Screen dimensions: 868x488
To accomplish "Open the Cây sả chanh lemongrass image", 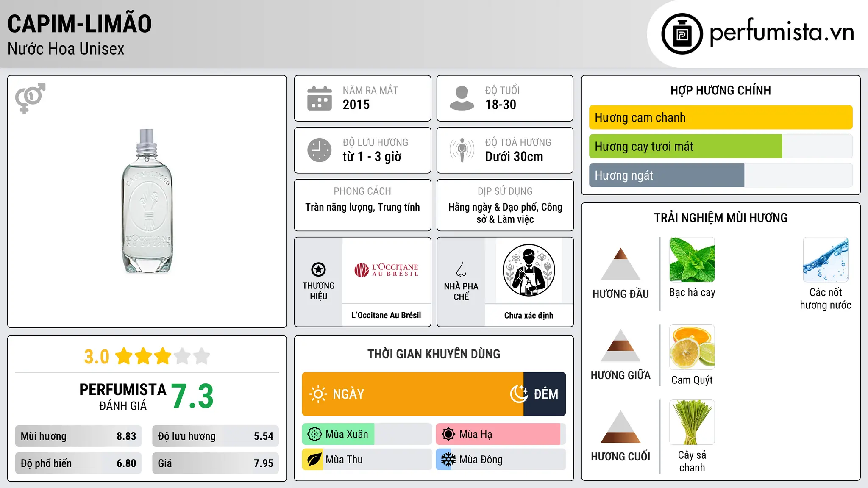I will (x=692, y=422).
